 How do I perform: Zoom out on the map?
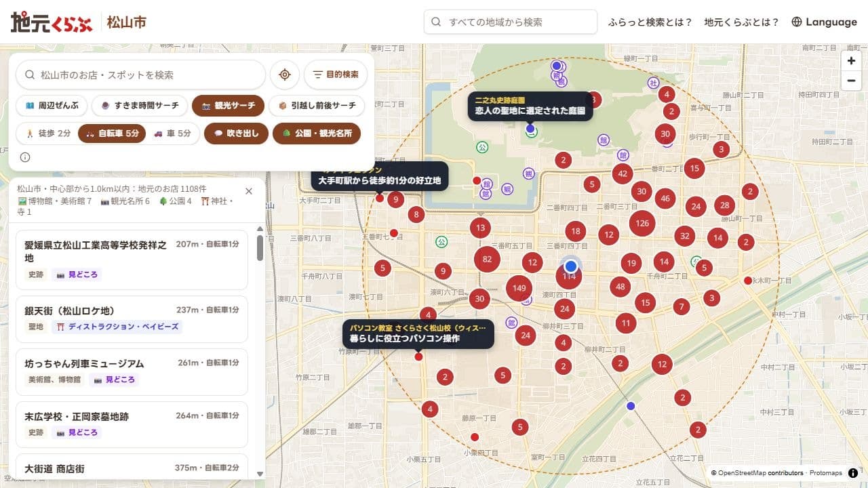click(x=852, y=81)
